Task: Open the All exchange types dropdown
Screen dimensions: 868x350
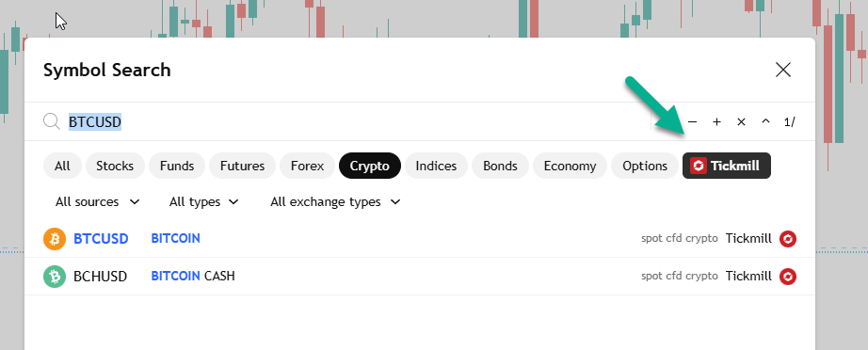Action: point(335,202)
